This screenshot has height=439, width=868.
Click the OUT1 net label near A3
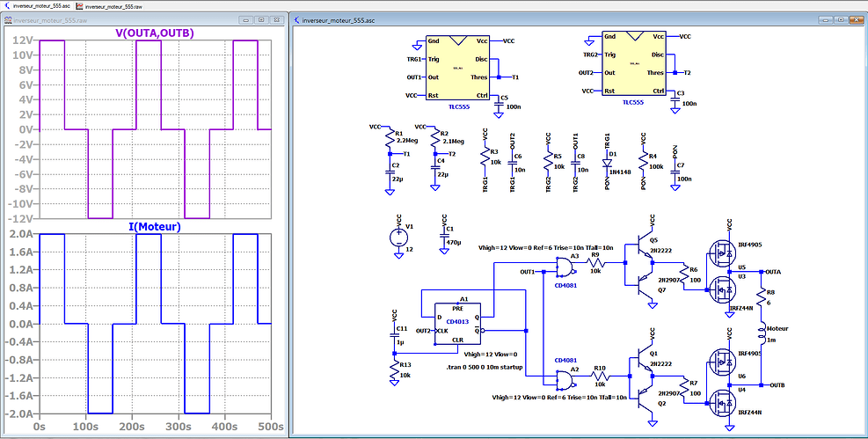coord(528,272)
